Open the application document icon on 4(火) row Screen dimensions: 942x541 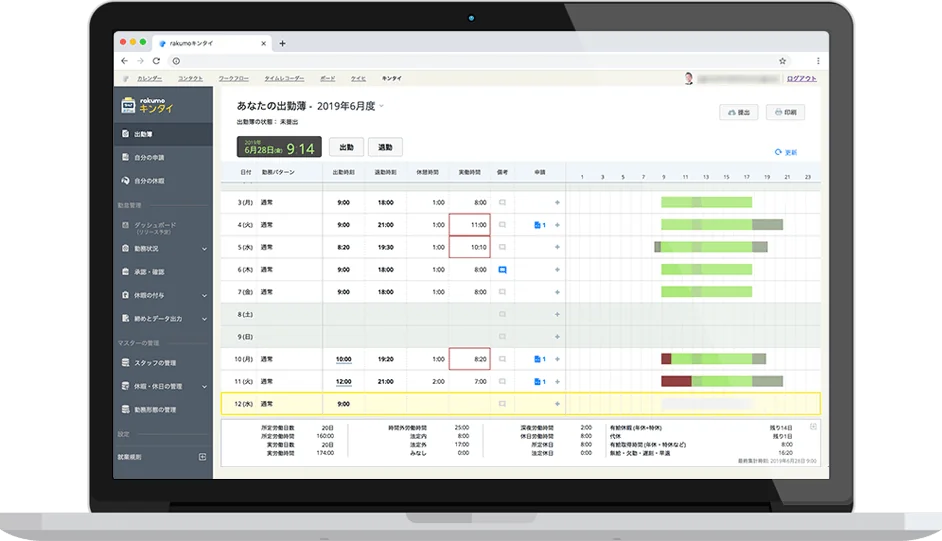(539, 225)
